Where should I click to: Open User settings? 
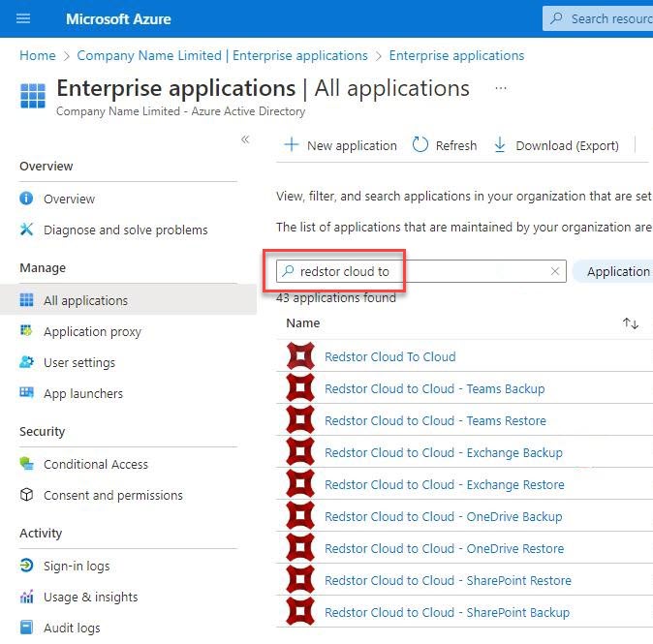79,362
